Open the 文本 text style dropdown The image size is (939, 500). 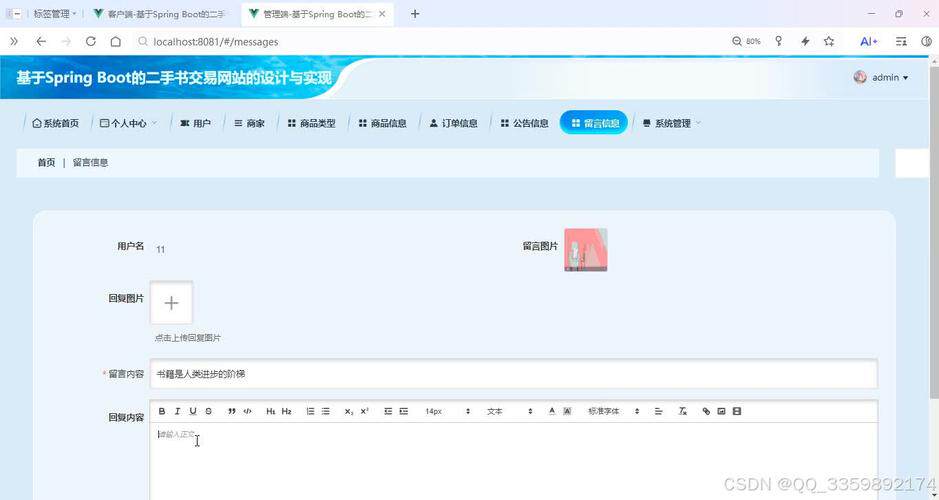pos(509,411)
